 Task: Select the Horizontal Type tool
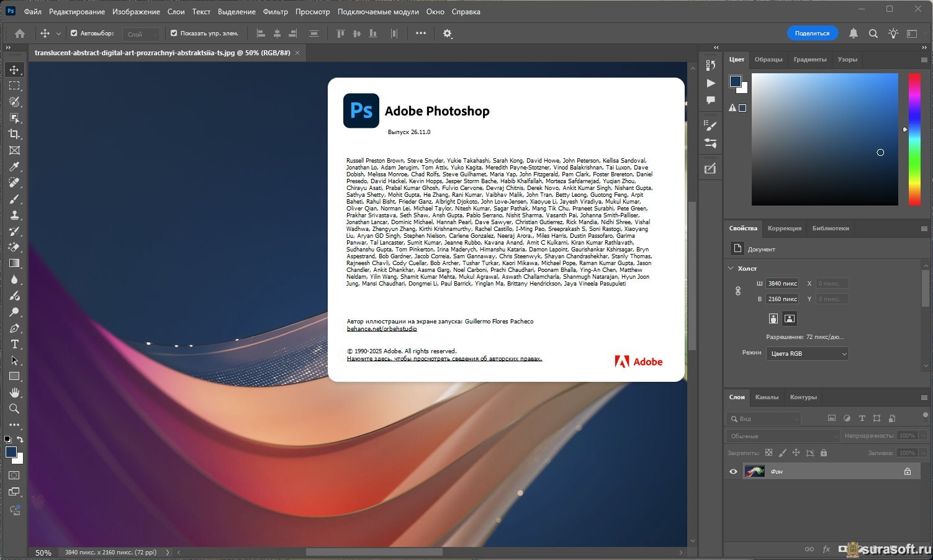[x=14, y=344]
